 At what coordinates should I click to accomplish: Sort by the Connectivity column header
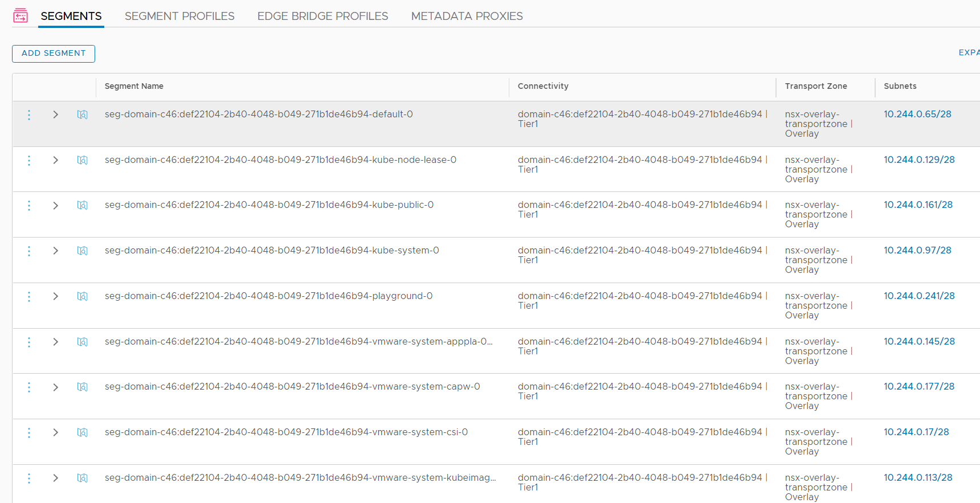coord(543,86)
